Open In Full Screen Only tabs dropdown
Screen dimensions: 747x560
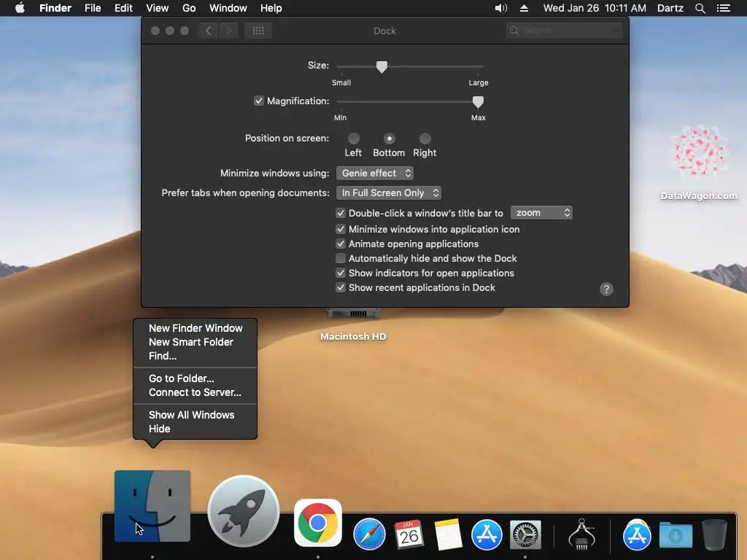(389, 192)
